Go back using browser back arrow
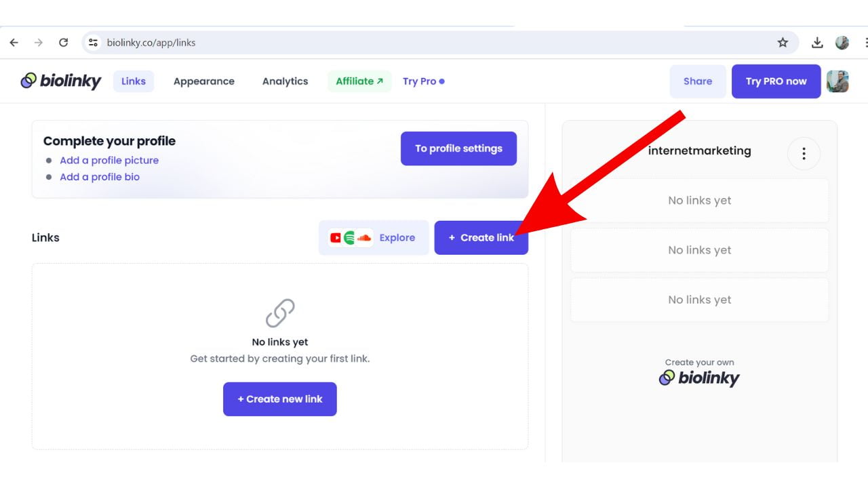 pyautogui.click(x=14, y=43)
